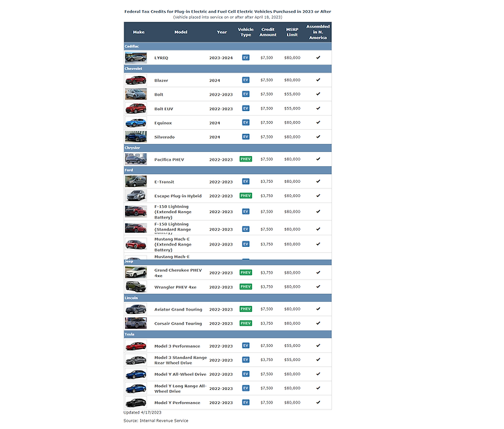Open the E-Transit van thumbnail
Screen dimensions: 504x429
pyautogui.click(x=136, y=182)
